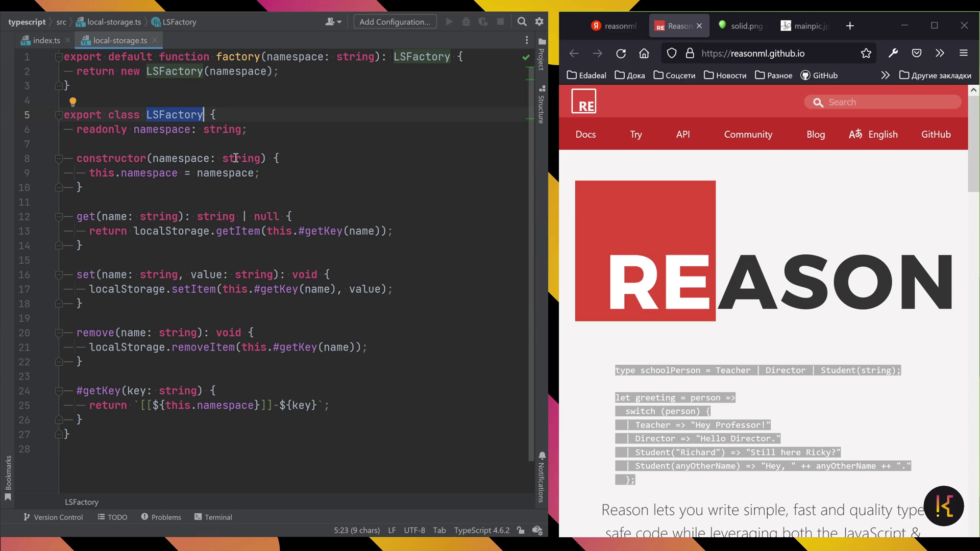
Task: Click the Run play icon in IDE toolbar
Action: pyautogui.click(x=449, y=21)
